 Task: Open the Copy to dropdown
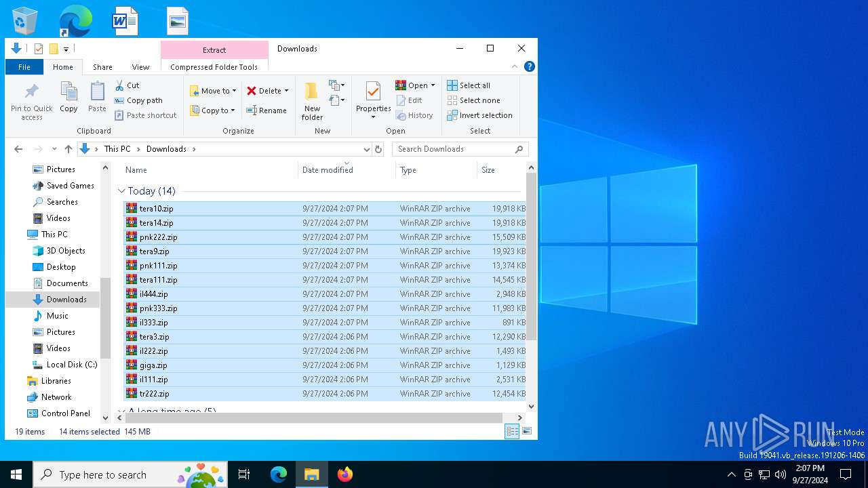coord(212,110)
